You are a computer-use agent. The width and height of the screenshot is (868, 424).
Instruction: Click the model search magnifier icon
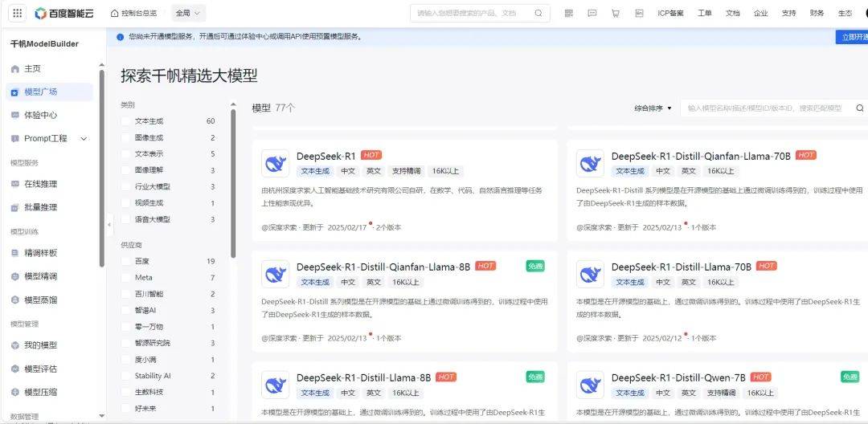coord(860,108)
